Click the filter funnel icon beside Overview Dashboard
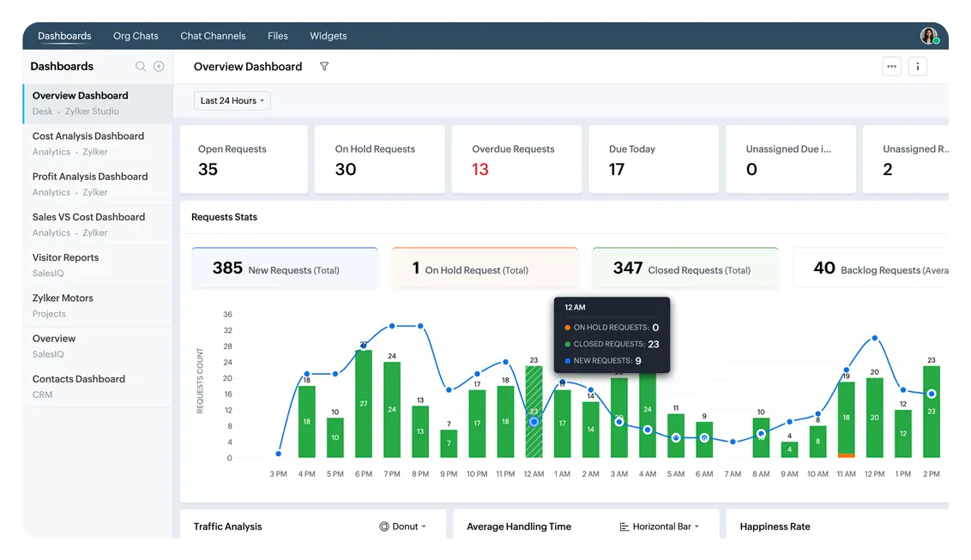Screen dimensions: 971x560 pos(324,67)
